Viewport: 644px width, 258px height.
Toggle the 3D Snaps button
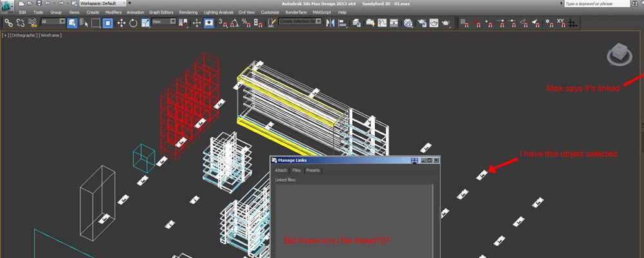click(x=223, y=23)
